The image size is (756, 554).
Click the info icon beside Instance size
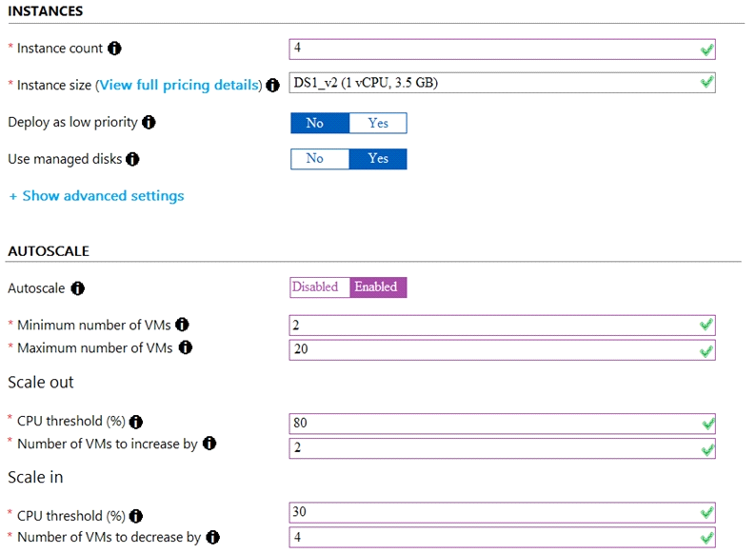click(273, 86)
